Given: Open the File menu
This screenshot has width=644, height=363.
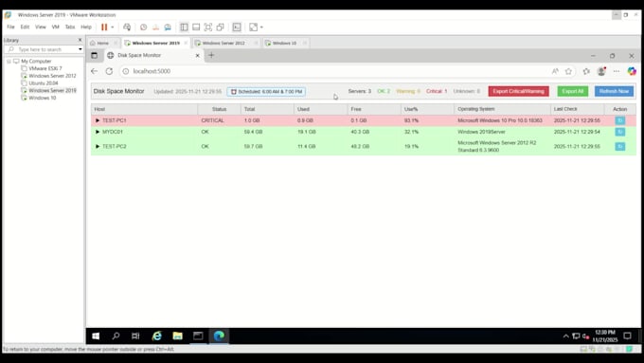Looking at the screenshot, I should (x=10, y=27).
